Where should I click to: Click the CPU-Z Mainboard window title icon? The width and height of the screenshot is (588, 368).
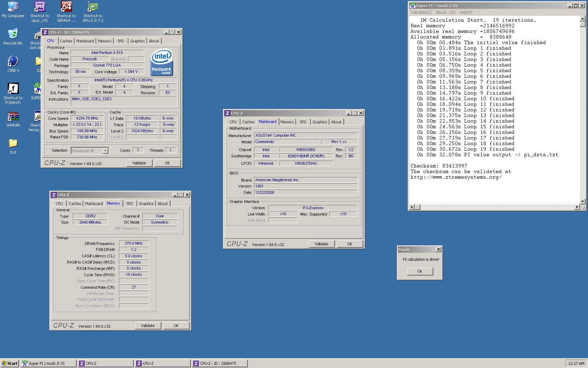227,113
